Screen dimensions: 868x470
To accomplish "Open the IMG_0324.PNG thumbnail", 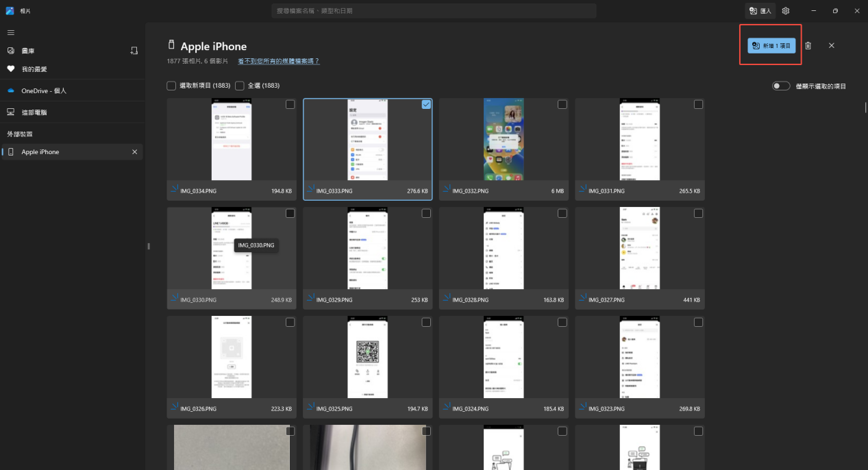I will [504, 357].
